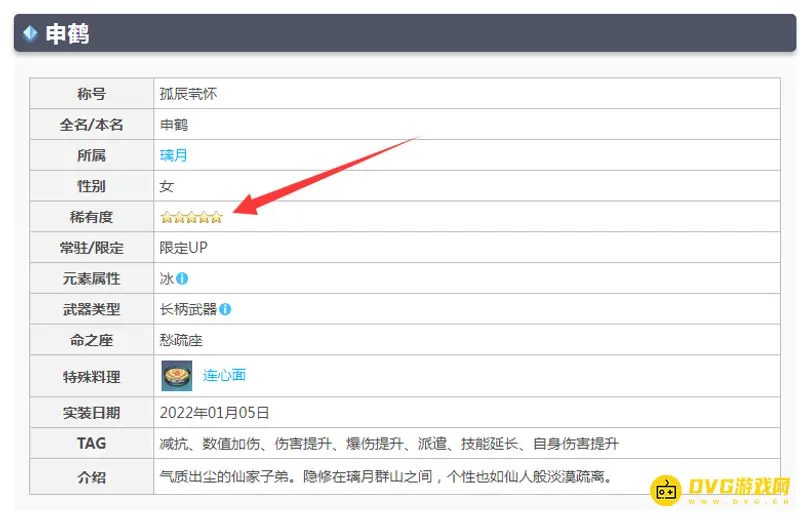This screenshot has width=800, height=516.
Task: Click the DVG游戏网 watermark text
Action: (739, 488)
